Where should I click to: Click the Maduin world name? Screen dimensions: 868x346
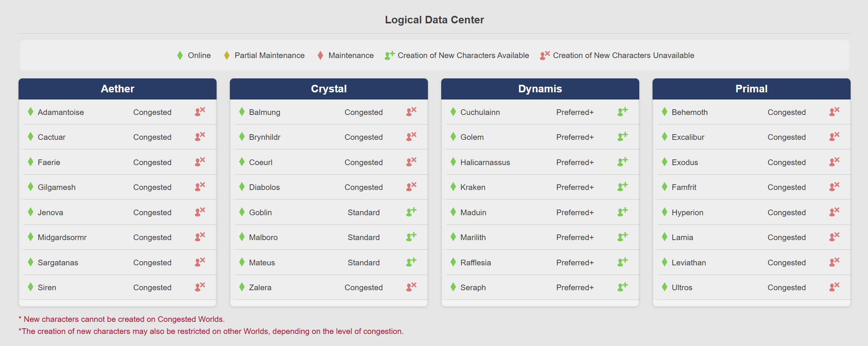(x=473, y=213)
